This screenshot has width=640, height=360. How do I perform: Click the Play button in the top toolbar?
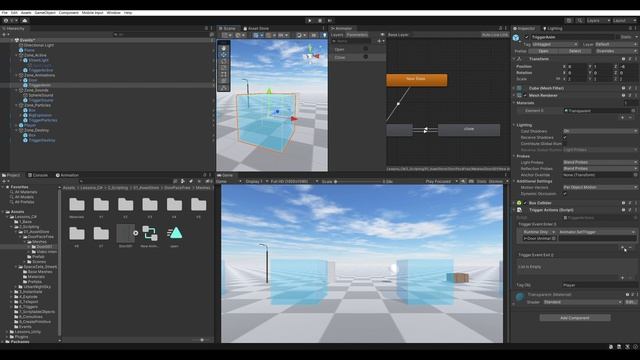(x=309, y=20)
